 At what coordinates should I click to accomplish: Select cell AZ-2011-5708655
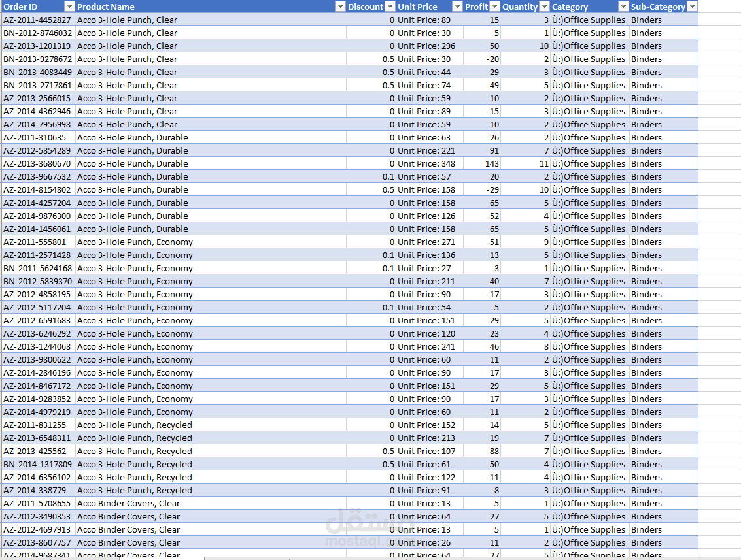click(x=39, y=503)
